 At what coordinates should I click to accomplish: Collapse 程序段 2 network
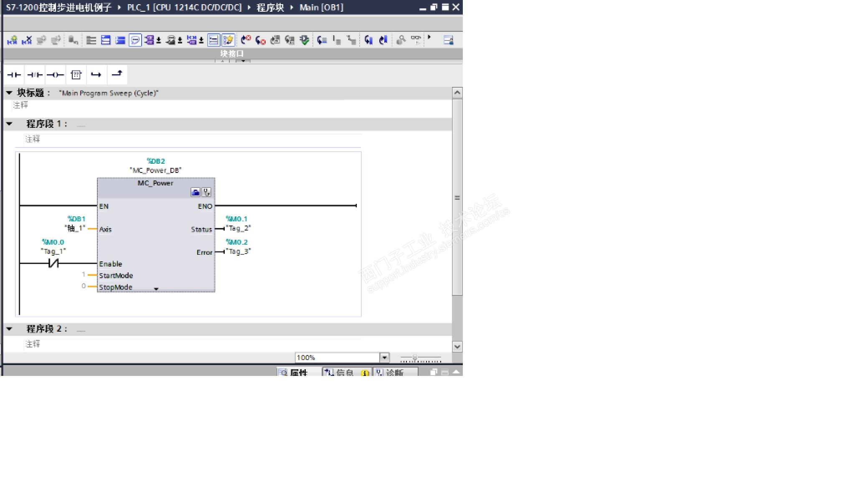(x=9, y=329)
